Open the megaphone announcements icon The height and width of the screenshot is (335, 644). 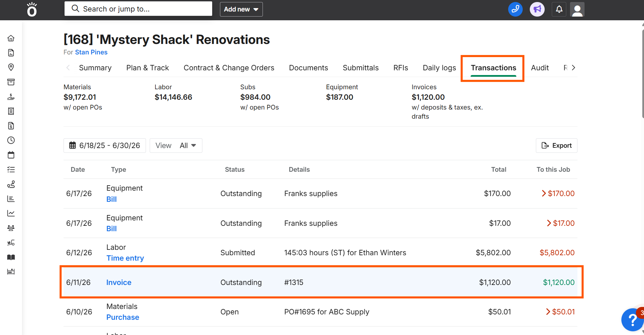pos(537,9)
